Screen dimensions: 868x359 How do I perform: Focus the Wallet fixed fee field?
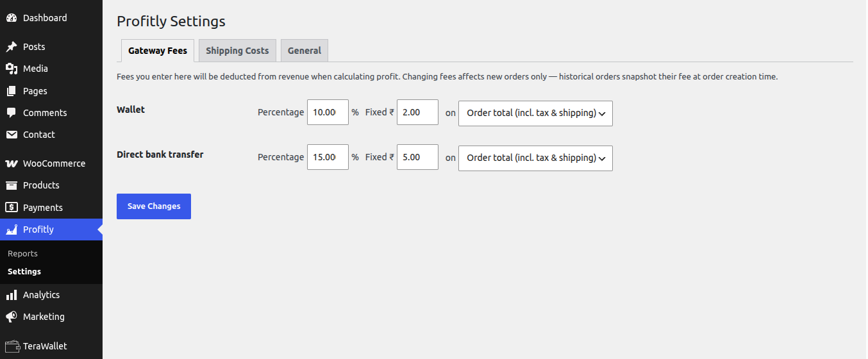(417, 112)
